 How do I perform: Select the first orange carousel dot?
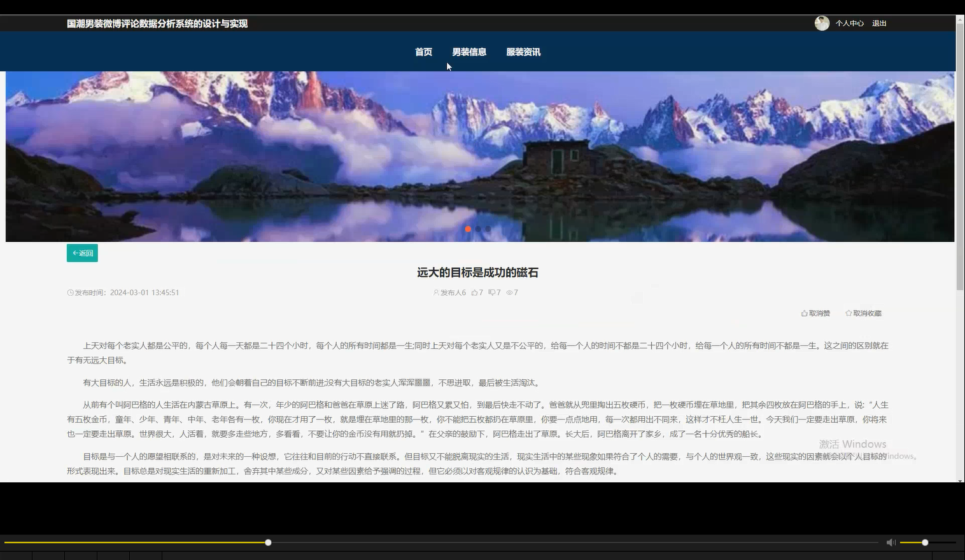click(x=468, y=228)
